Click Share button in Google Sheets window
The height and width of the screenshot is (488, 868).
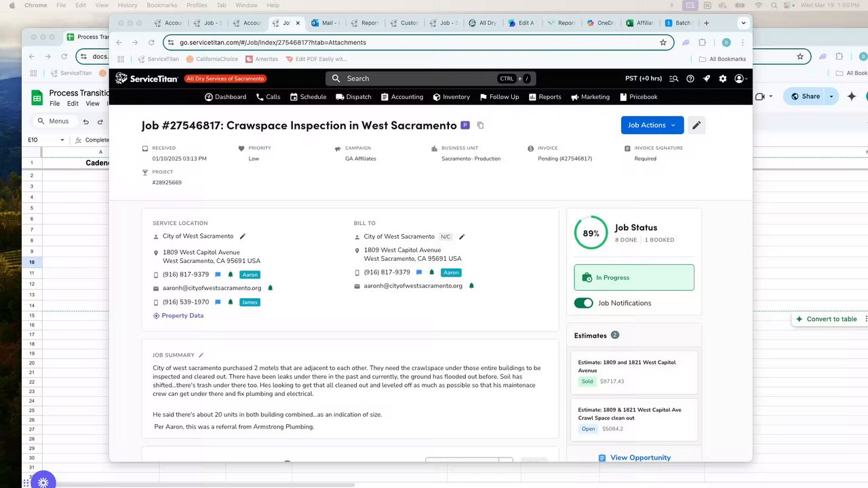[805, 96]
